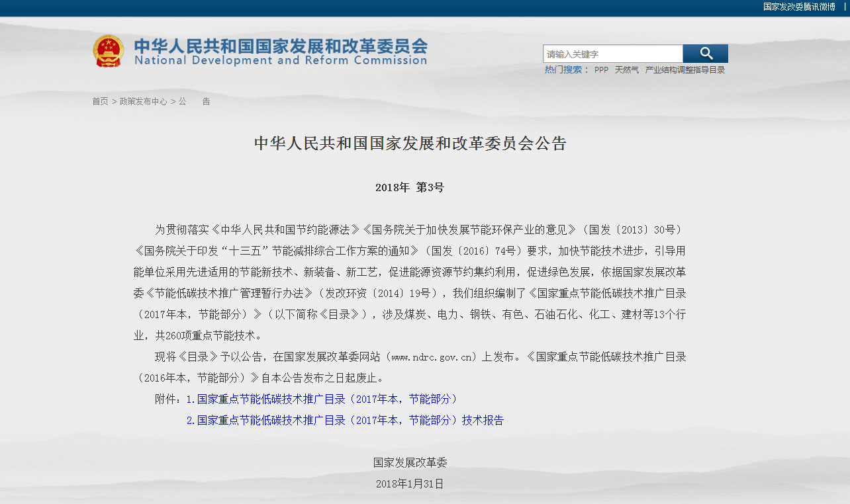Screen dimensions: 850x504
Task: Click the document number 2018年 第3号
Action: [409, 187]
